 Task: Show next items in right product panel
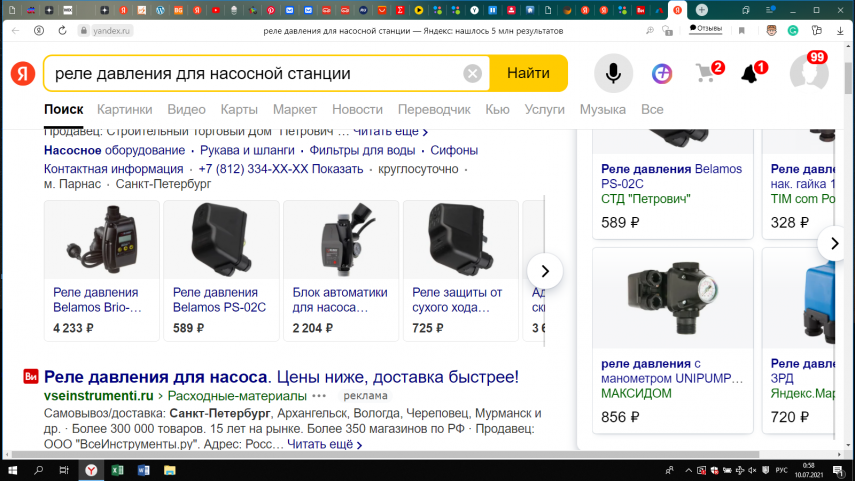[834, 243]
